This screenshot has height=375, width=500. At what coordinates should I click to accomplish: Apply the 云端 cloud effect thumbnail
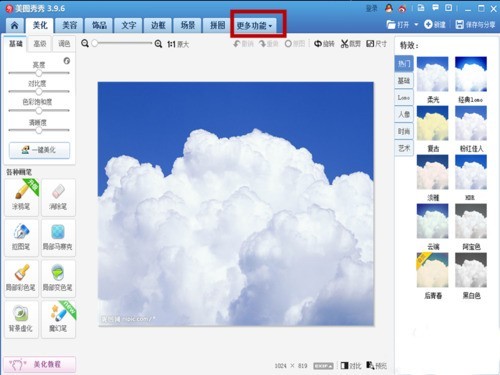[x=433, y=221]
